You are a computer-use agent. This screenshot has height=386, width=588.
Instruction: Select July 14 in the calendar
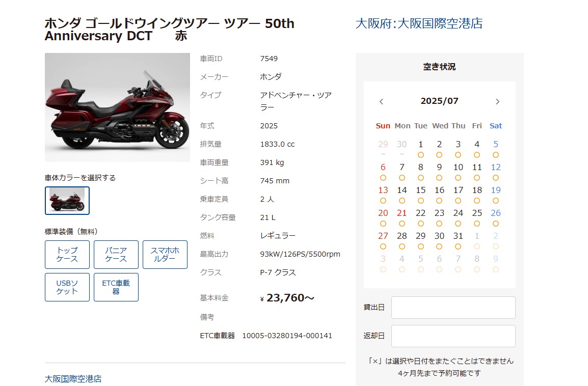click(402, 195)
